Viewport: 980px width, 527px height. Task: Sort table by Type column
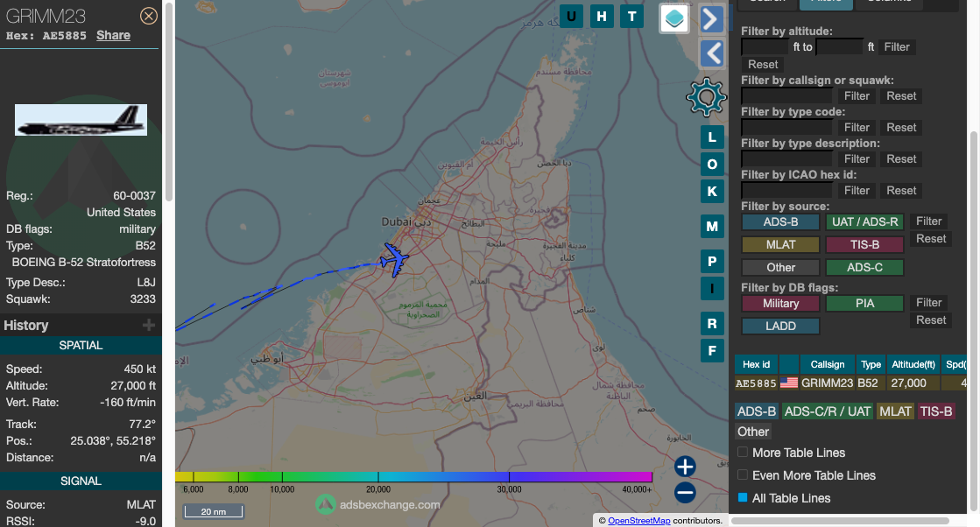pos(871,364)
